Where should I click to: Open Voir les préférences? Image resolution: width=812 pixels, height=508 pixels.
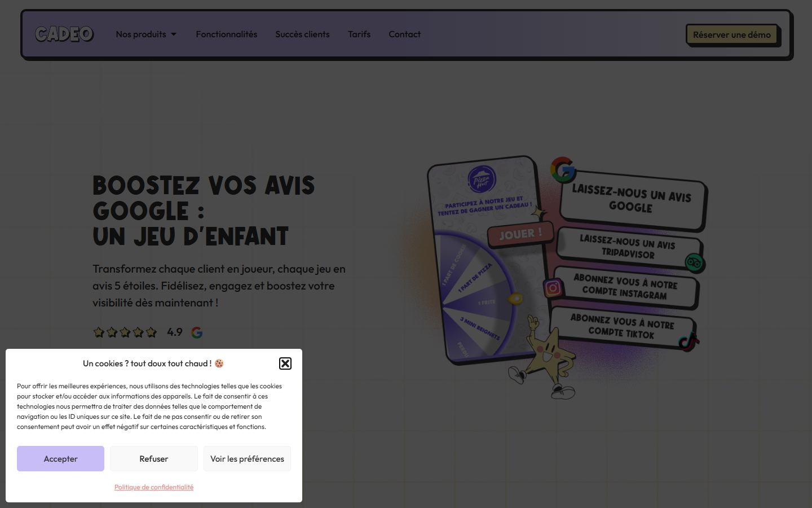click(x=247, y=458)
